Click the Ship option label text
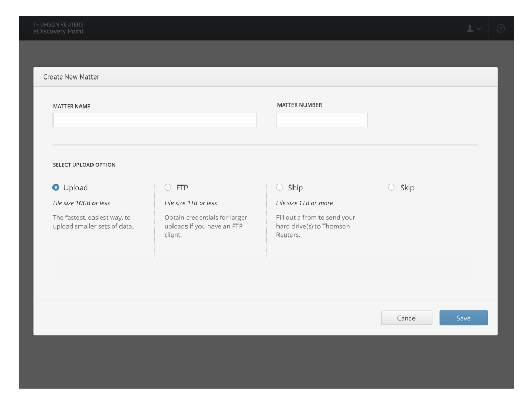Viewport: 532px width, 409px height. click(295, 188)
